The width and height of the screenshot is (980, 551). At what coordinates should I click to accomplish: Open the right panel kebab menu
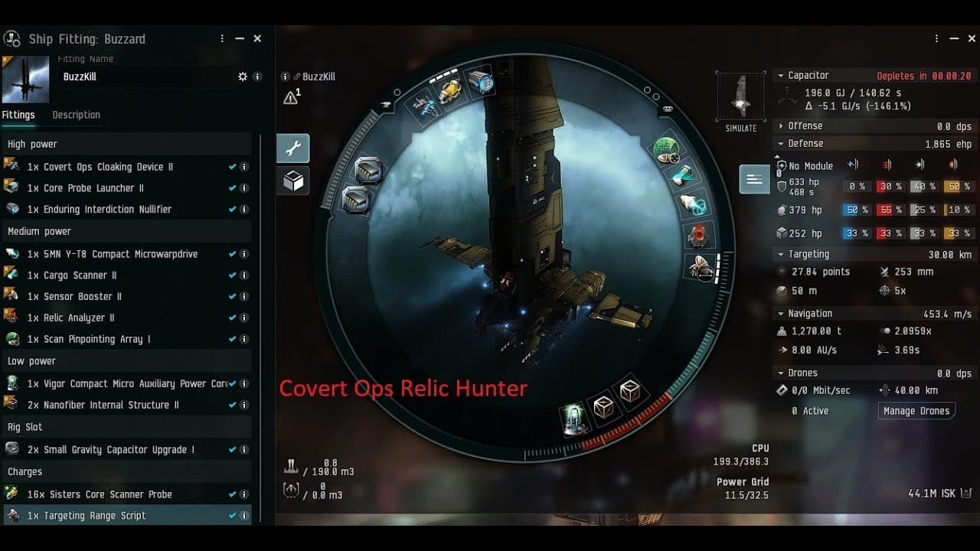pos(936,38)
